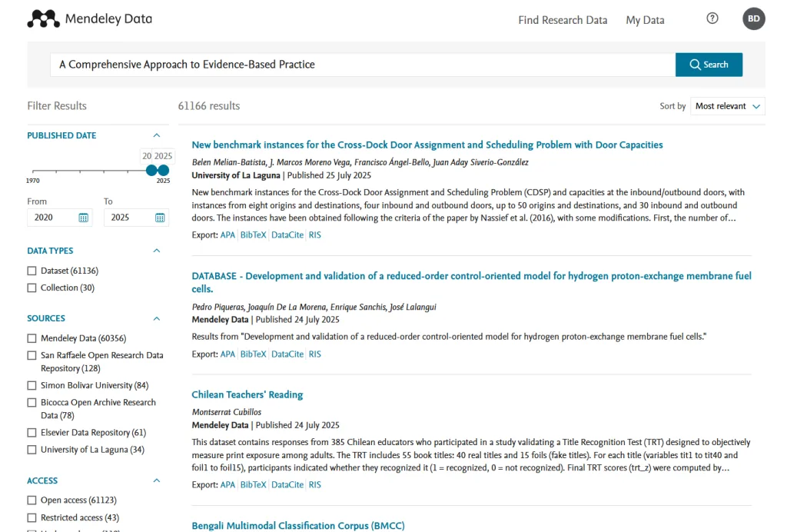Collapse the Data Types filter section
The image size is (787, 532).
(x=157, y=251)
